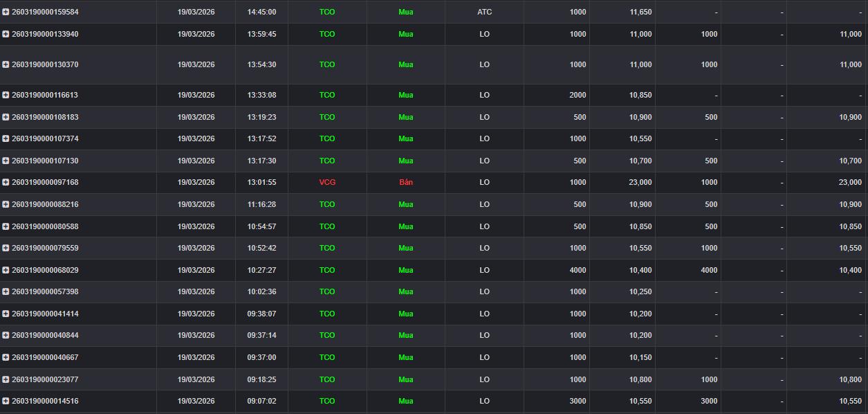Expand order 2603190000116613
The image size is (868, 414).
tap(6, 95)
